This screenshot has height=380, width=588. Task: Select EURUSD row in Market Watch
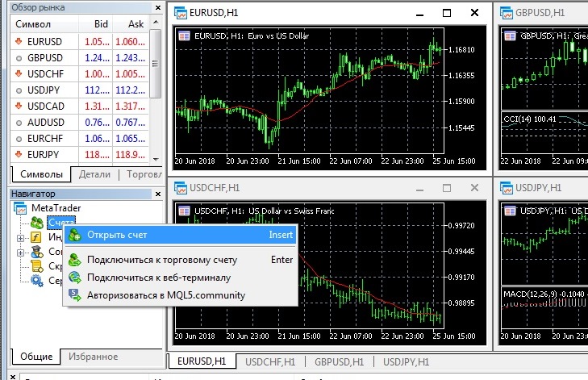(x=80, y=42)
